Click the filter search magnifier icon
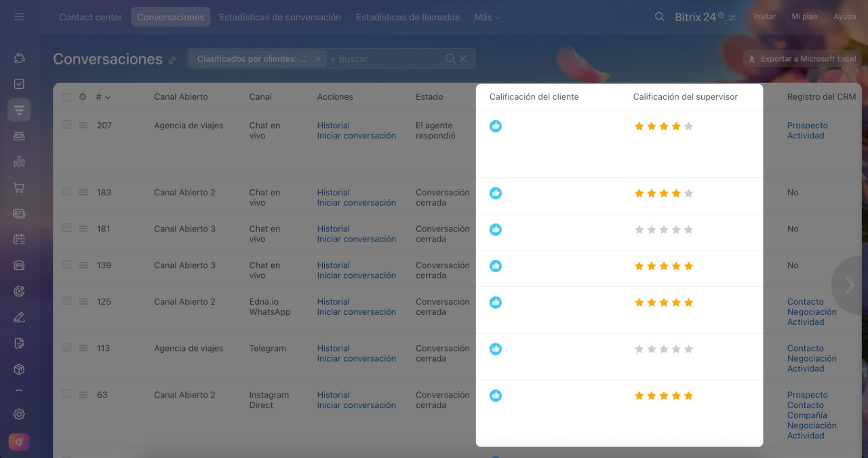The width and height of the screenshot is (868, 458). [x=450, y=59]
